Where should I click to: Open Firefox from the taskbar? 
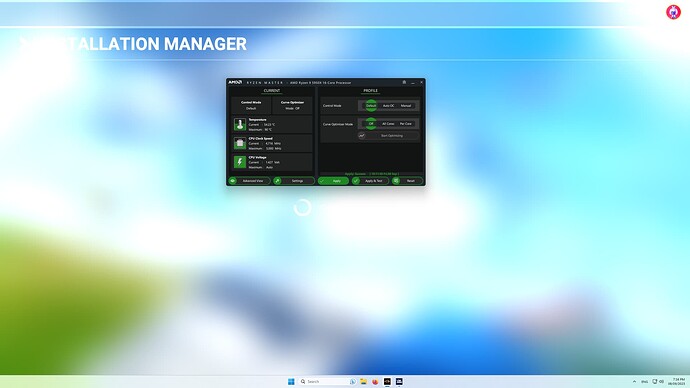(375, 381)
